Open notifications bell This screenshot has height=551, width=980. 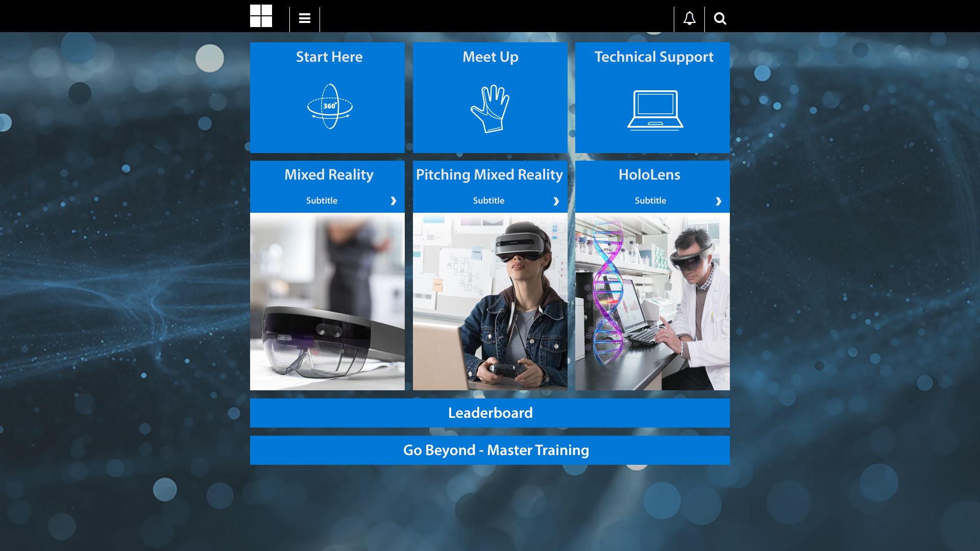[690, 18]
